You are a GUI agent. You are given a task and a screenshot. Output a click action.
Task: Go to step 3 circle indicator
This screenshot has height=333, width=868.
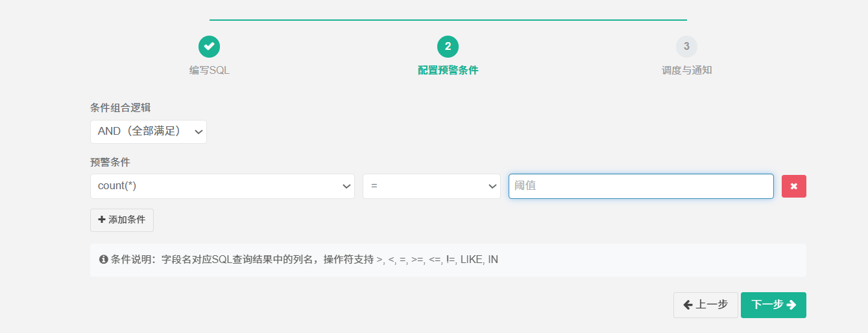686,47
